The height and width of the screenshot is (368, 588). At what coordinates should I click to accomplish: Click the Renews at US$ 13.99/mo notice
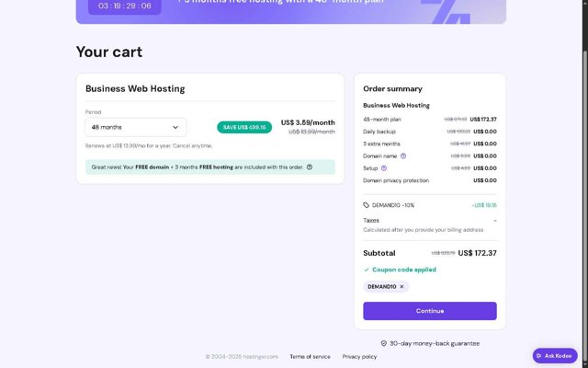point(149,145)
